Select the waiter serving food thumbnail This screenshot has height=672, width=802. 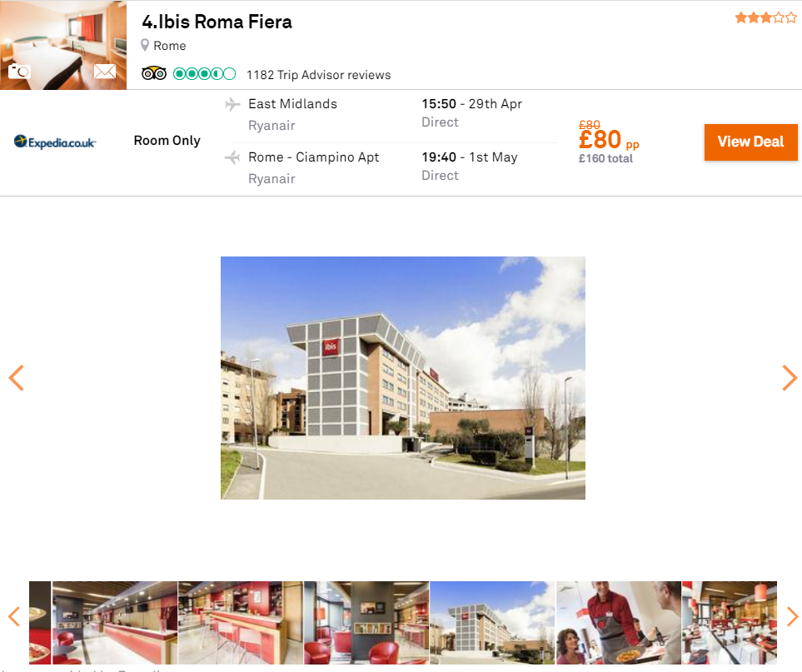[x=619, y=622]
